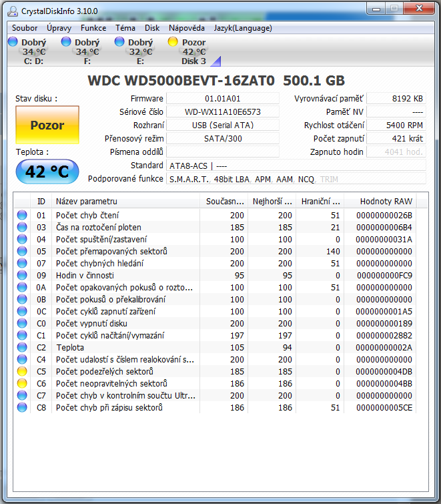441x504 pixels.
Task: Select the row 'Čas na roztočení ploten'
Action: 215,227
